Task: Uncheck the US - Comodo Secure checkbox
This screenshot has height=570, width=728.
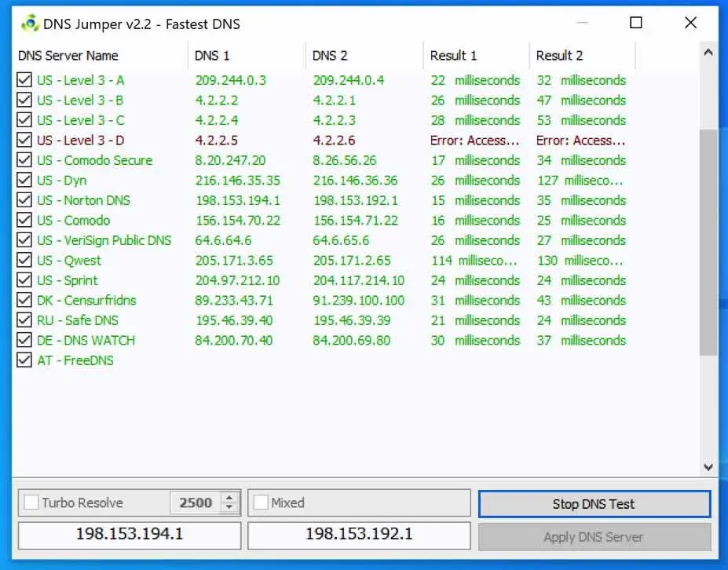Action: (24, 159)
